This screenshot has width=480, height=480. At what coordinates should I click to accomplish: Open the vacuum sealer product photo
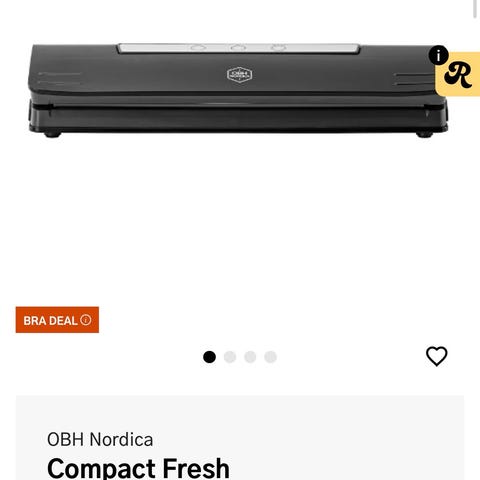pyautogui.click(x=238, y=90)
